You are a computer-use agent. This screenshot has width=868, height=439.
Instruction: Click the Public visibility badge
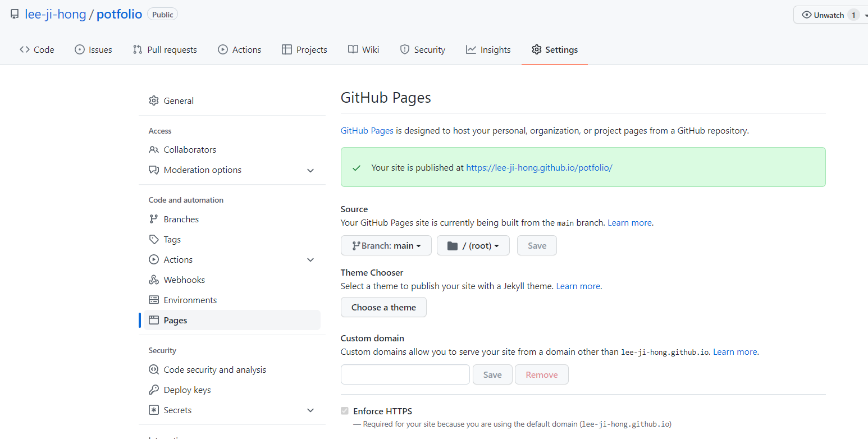pos(162,15)
